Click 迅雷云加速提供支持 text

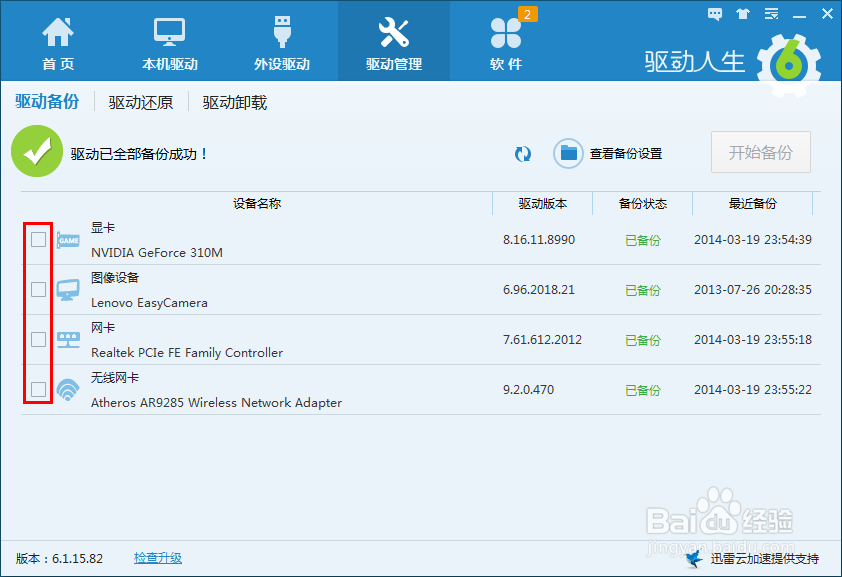[x=765, y=559]
